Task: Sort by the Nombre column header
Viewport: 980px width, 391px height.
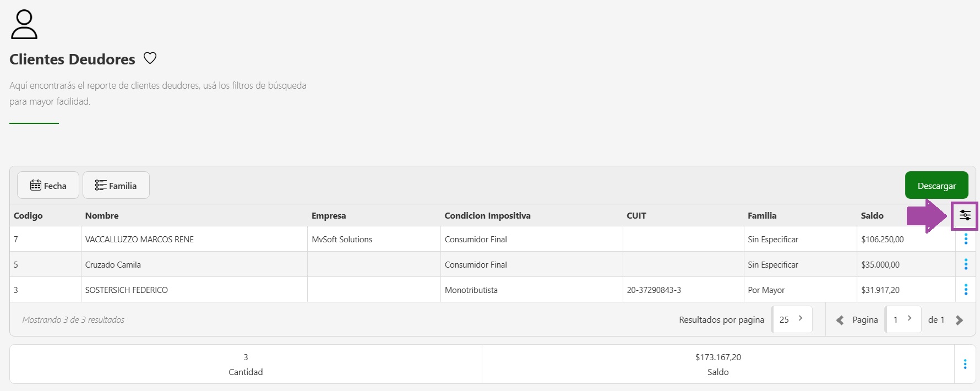Action: coord(102,216)
